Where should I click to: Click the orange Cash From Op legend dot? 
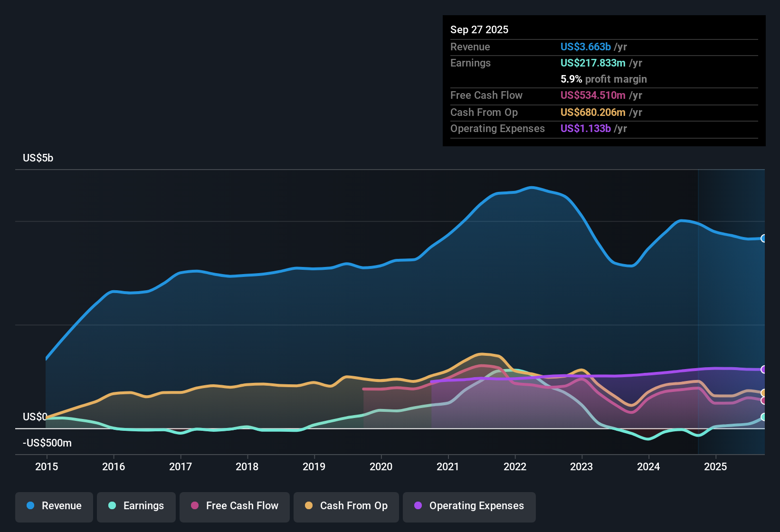pyautogui.click(x=309, y=505)
